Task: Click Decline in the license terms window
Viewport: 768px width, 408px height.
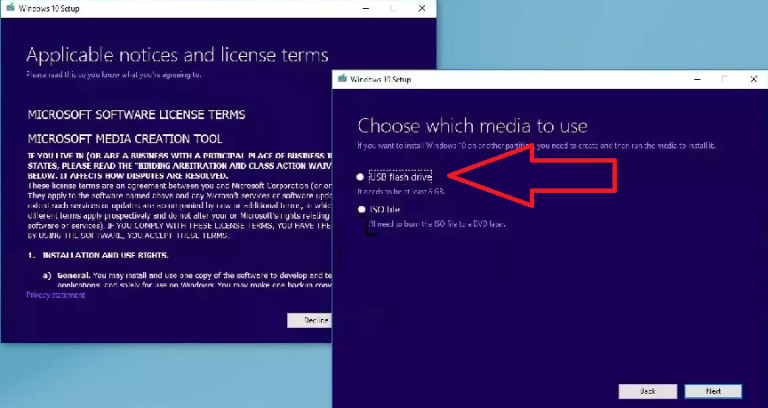Action: click(x=310, y=320)
